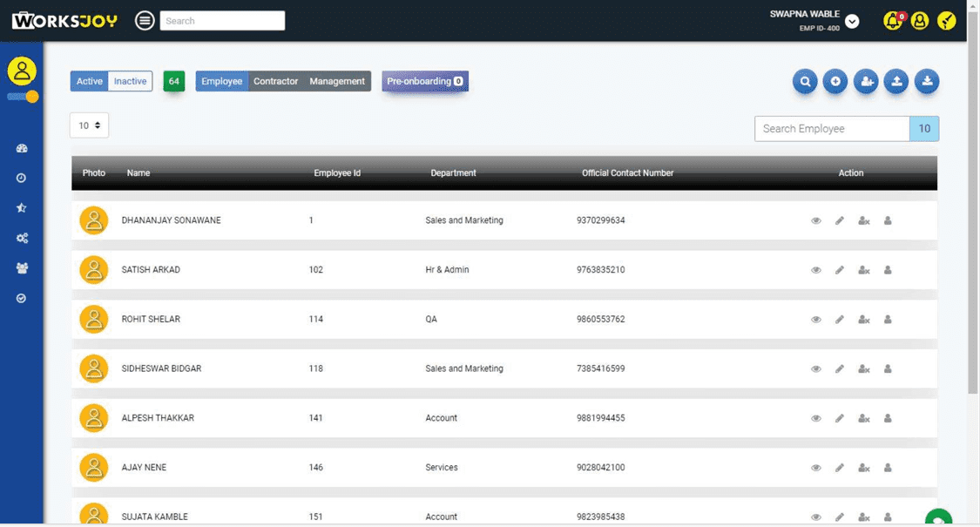This screenshot has height=527, width=980.
Task: Open the notifications bell icon
Action: [x=893, y=20]
